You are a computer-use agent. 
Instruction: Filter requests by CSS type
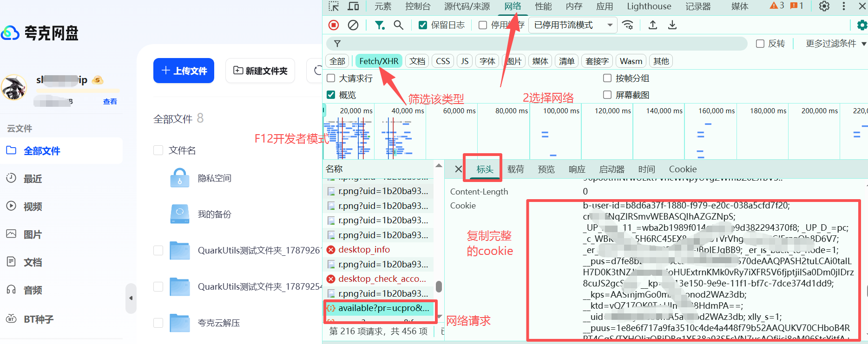tap(443, 61)
